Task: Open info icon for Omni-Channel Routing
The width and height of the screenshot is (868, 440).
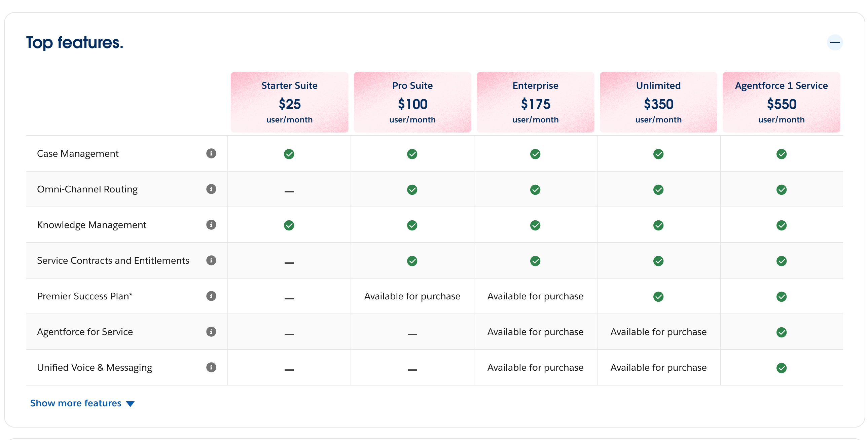Action: pyautogui.click(x=211, y=189)
